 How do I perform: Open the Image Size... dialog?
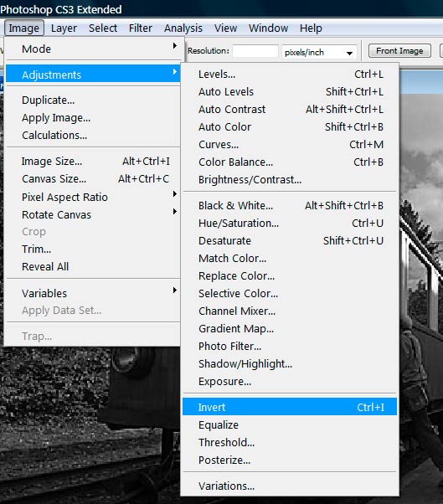[93, 161]
